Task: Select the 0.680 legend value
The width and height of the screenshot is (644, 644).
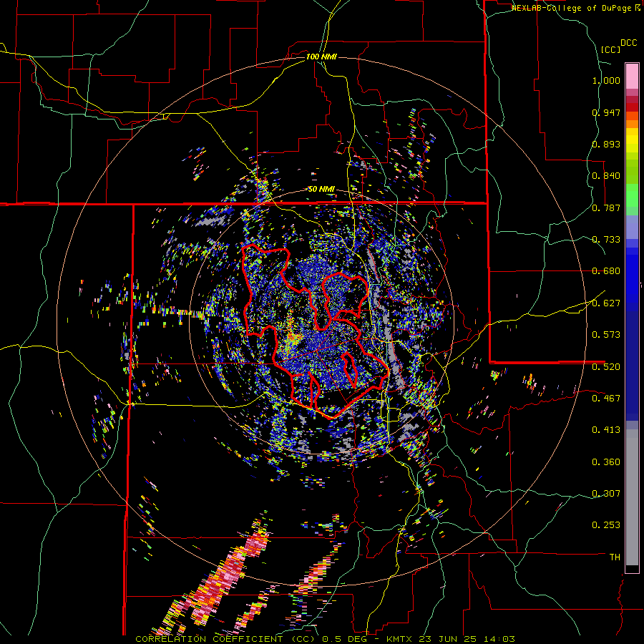Action: (x=606, y=271)
